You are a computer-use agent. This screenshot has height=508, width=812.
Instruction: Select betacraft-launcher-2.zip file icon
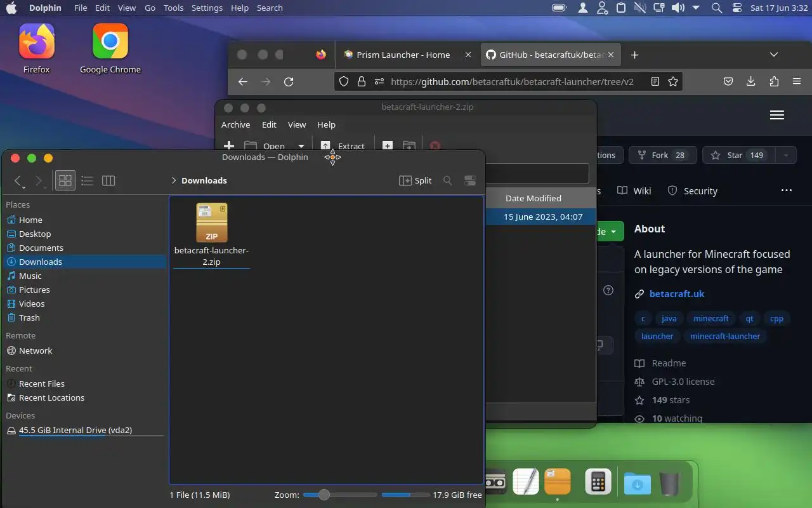click(x=212, y=223)
